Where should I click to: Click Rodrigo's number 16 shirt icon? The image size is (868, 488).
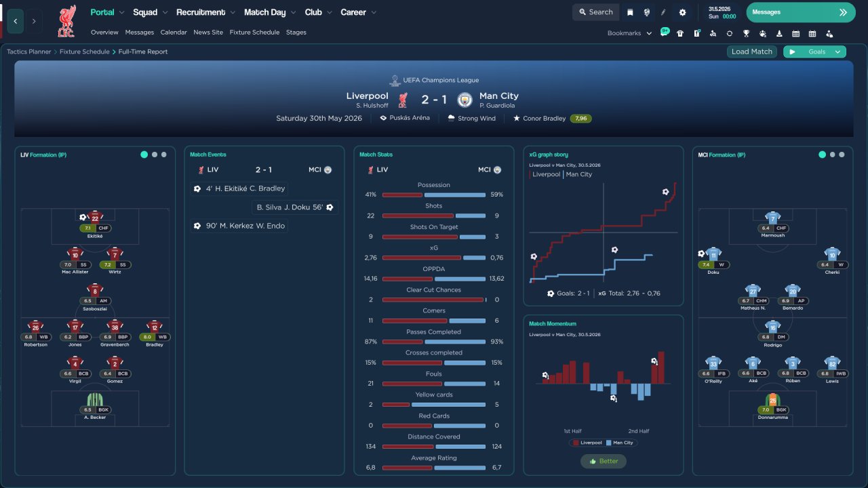772,327
